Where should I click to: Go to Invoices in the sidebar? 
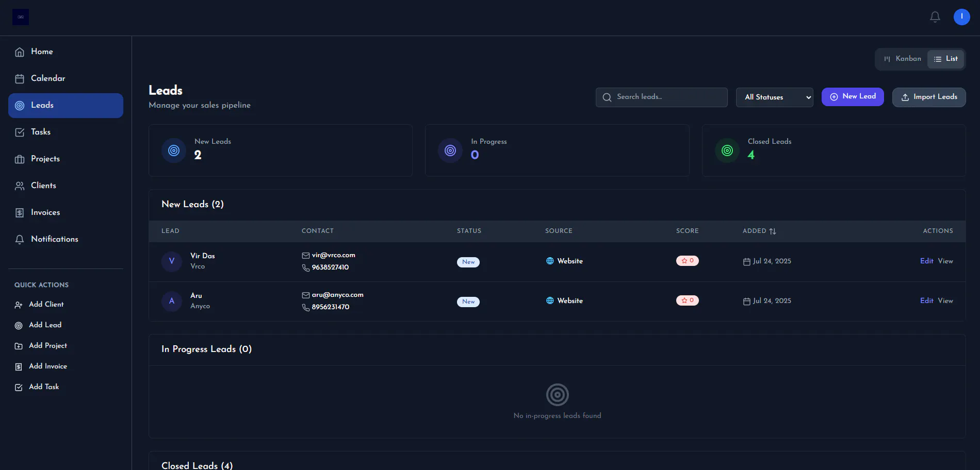(66, 213)
